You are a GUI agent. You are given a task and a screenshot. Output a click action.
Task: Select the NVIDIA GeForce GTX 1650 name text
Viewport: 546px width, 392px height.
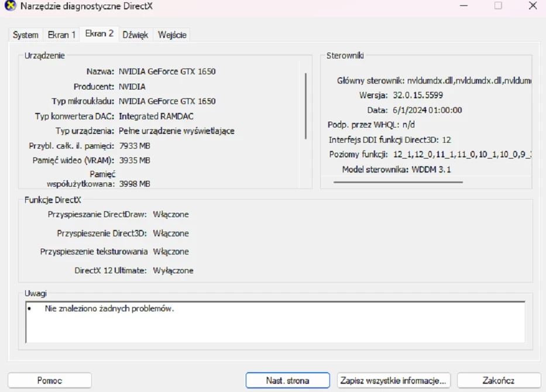[166, 71]
